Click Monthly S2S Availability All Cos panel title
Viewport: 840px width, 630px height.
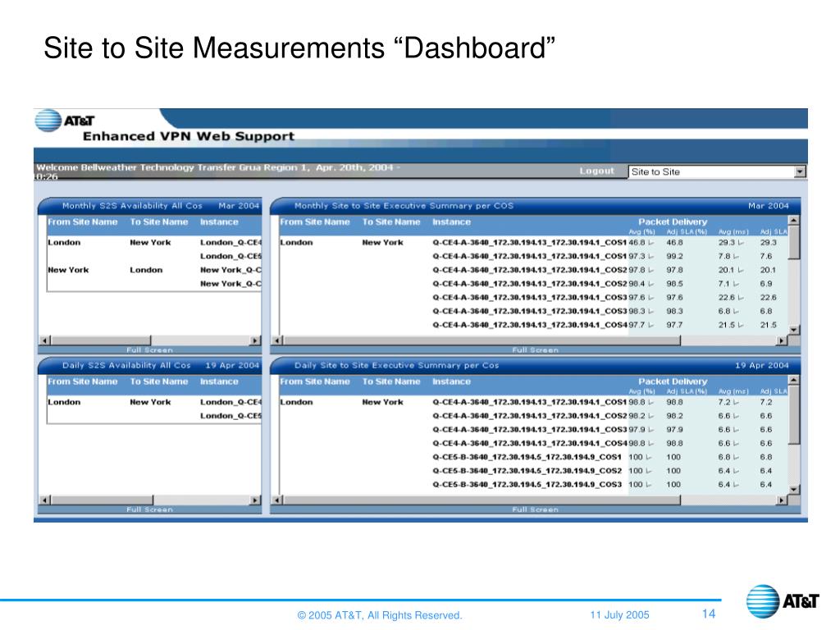click(x=132, y=206)
